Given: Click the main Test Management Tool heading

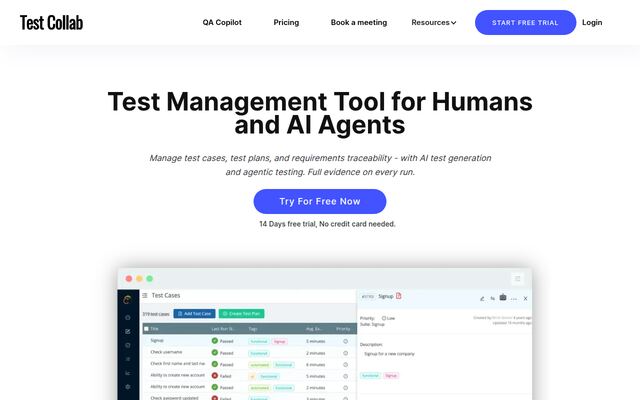Looking at the screenshot, I should pos(320,113).
